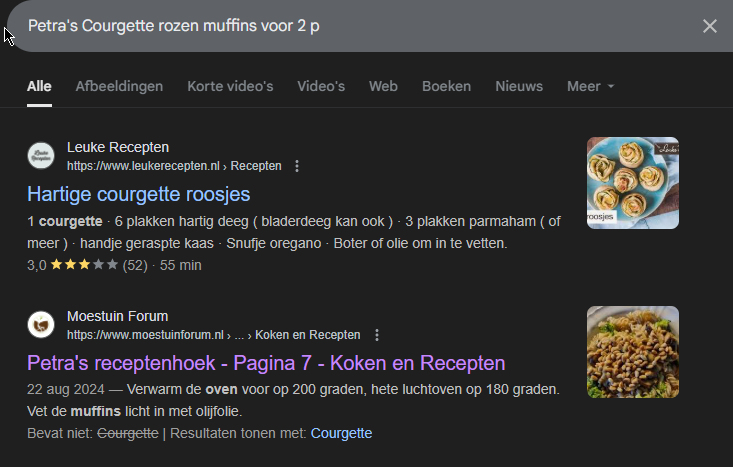The height and width of the screenshot is (467, 733).
Task: Switch to the Boeken tab
Action: coord(446,87)
